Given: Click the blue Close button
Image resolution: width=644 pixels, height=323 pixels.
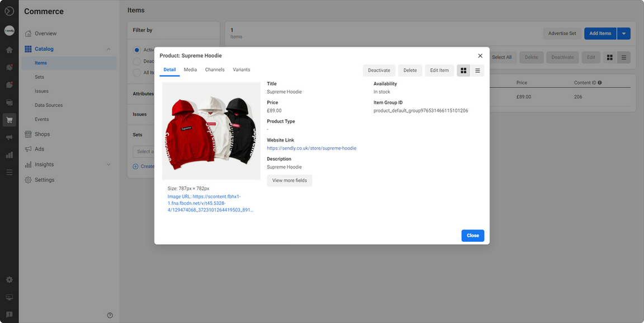Looking at the screenshot, I should pos(473,235).
